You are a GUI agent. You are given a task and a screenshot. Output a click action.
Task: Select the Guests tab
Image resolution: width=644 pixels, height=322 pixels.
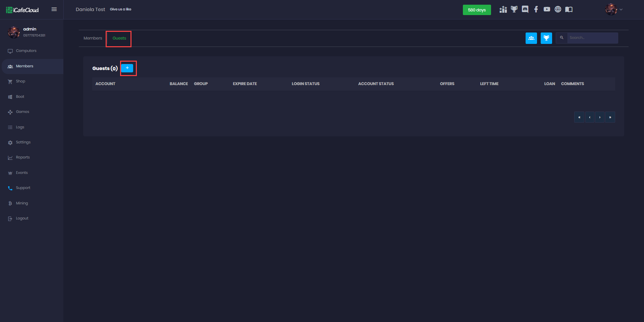pyautogui.click(x=119, y=38)
